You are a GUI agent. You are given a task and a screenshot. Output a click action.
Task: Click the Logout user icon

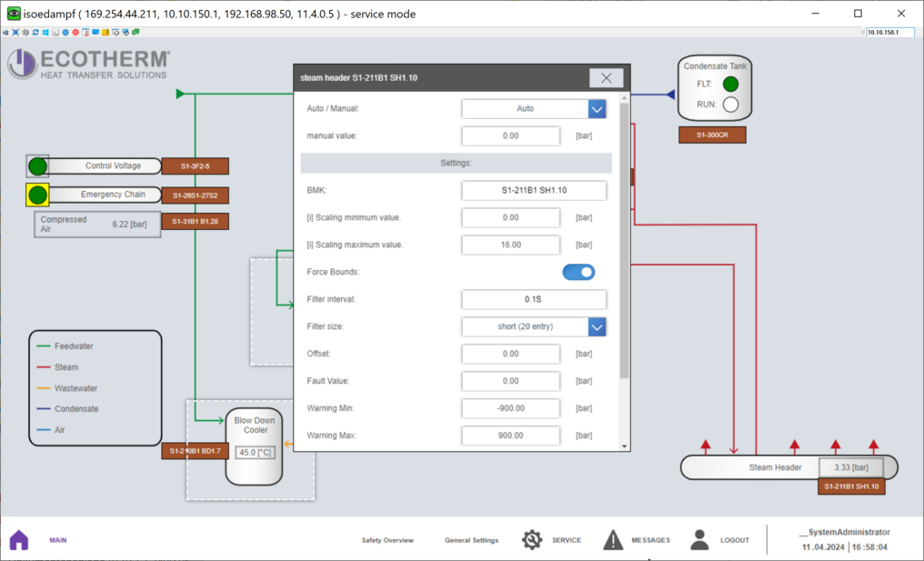click(699, 540)
